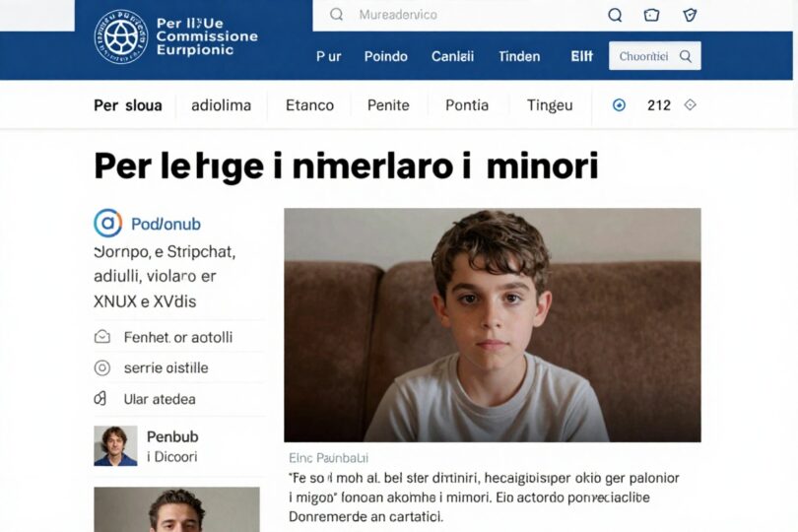Open the Ular atedea link
The height and width of the screenshot is (532, 798).
point(160,399)
